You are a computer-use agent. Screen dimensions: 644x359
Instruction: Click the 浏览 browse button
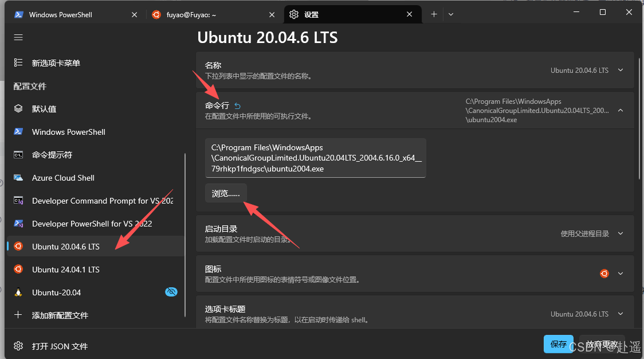(226, 193)
